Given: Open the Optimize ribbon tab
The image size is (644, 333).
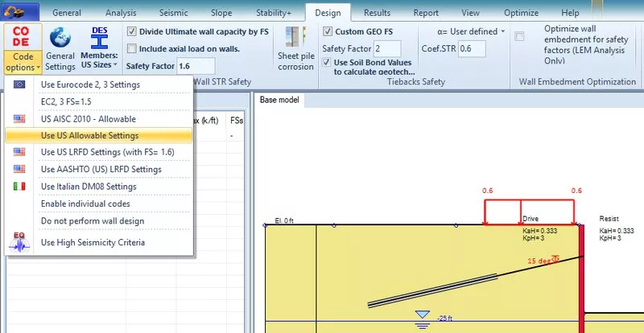Looking at the screenshot, I should tap(521, 13).
